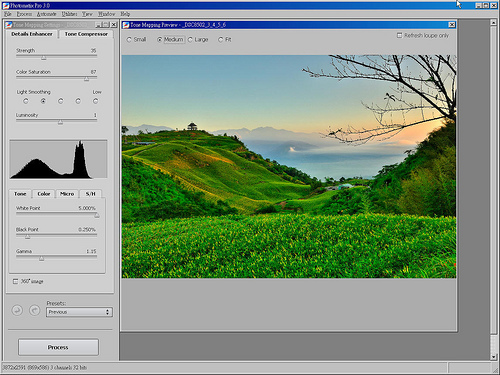The height and width of the screenshot is (375, 500).
Task: Click the redo circular arrow icon near Presets
Action: pyautogui.click(x=35, y=311)
